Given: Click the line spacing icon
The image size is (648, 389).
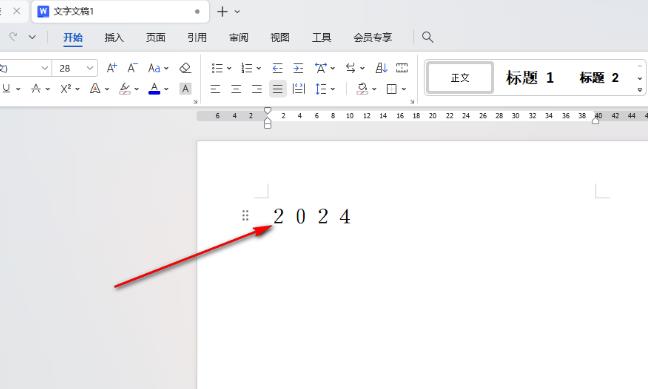Looking at the screenshot, I should 321,89.
